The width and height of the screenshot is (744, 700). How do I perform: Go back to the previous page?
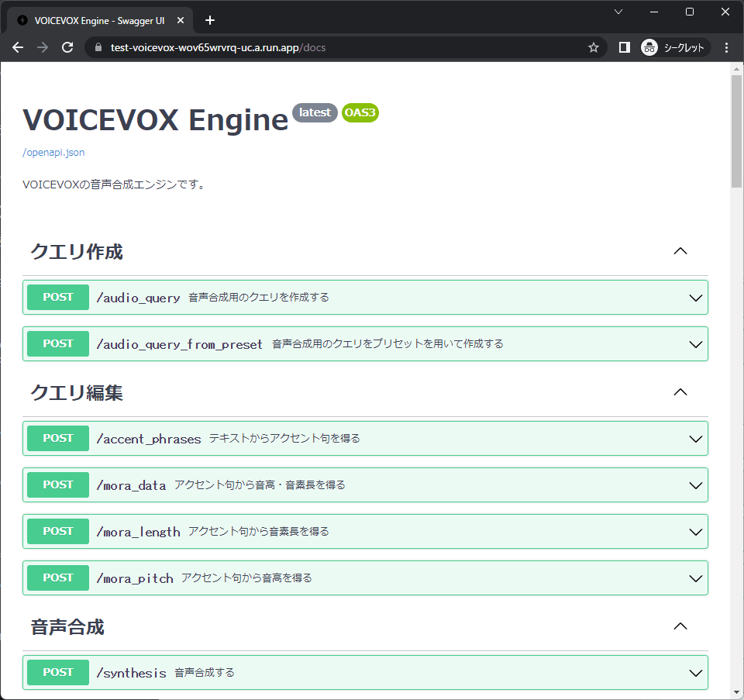tap(18, 47)
